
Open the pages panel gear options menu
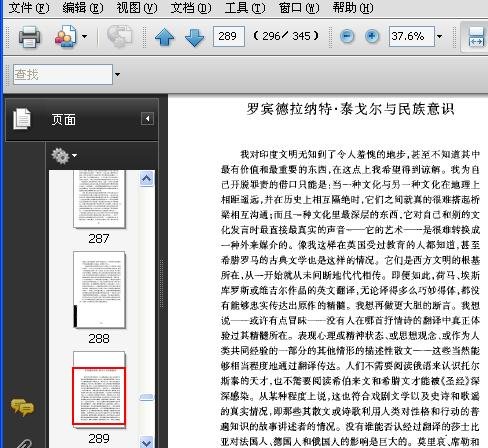click(x=64, y=155)
